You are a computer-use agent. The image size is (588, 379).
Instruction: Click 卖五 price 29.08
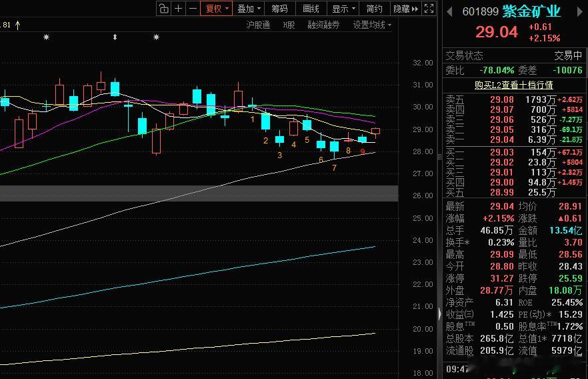pyautogui.click(x=502, y=100)
